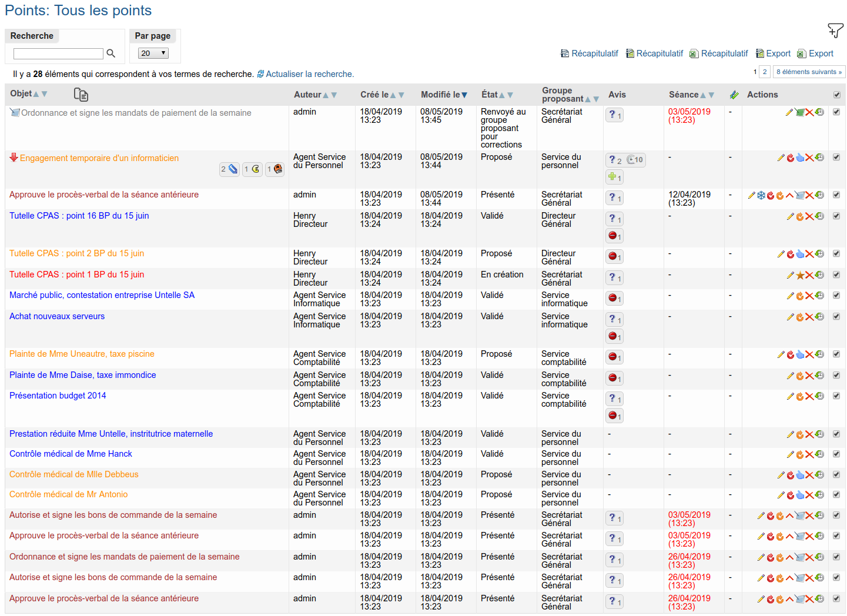Open Contrôle médical de Mlle Debbeus item

click(x=74, y=474)
